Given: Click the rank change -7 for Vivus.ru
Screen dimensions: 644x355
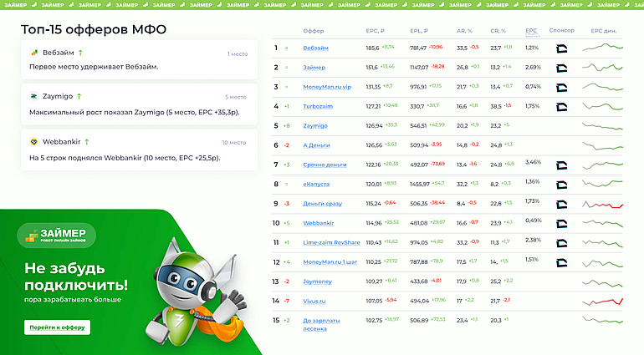Looking at the screenshot, I should pyautogui.click(x=287, y=301).
